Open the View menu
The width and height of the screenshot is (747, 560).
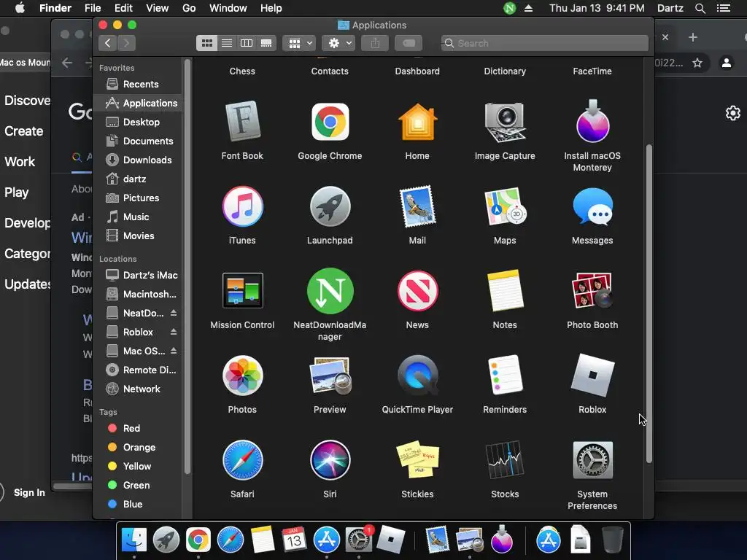158,8
